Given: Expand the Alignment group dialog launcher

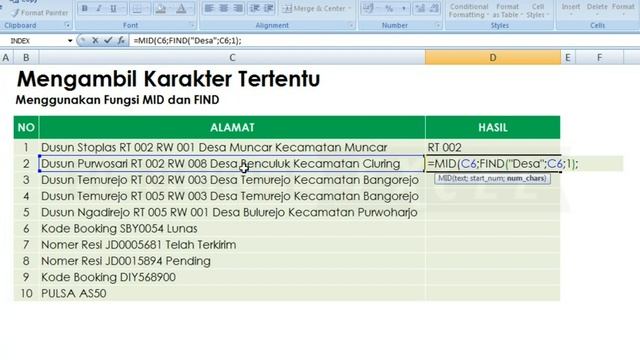Looking at the screenshot, I should [x=351, y=25].
